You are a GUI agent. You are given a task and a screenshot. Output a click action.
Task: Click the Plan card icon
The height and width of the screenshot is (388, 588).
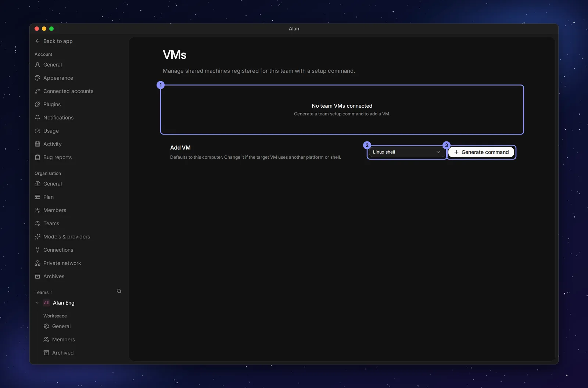coord(37,197)
